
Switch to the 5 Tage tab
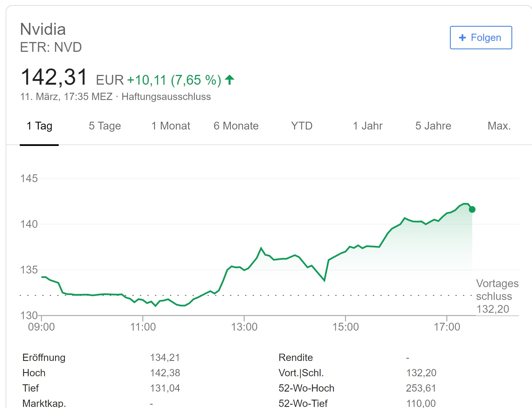pyautogui.click(x=105, y=126)
